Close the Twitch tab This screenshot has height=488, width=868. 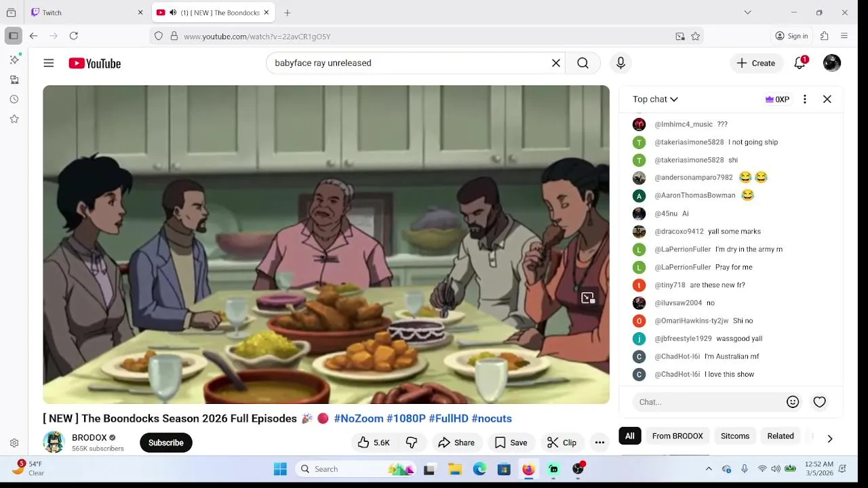tap(140, 12)
